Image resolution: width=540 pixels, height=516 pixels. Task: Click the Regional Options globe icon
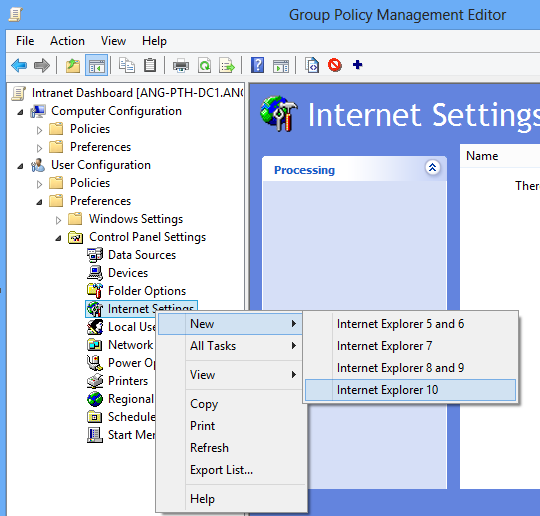point(95,399)
